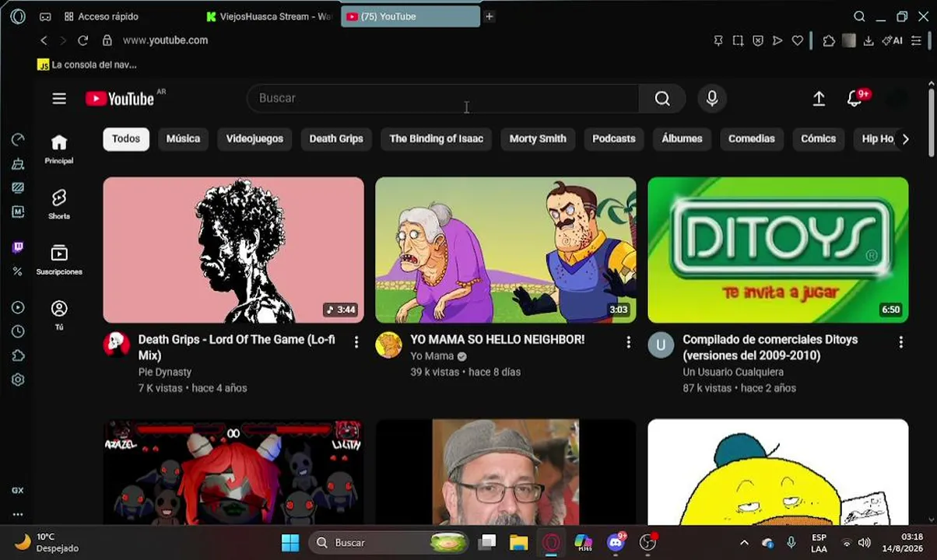Open the Ditoys commercials thumbnail
The image size is (937, 560).
click(x=778, y=250)
